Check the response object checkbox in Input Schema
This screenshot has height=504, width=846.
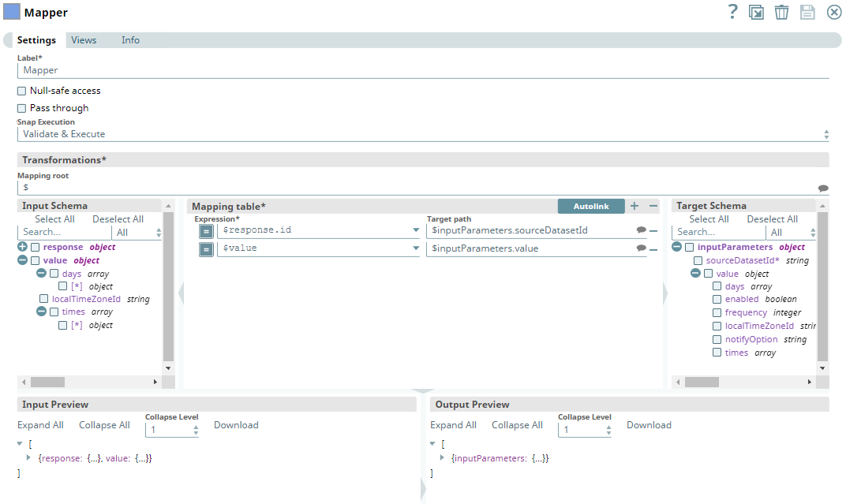point(35,247)
